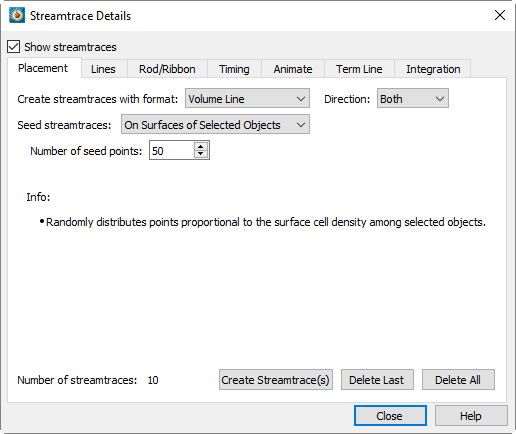The width and height of the screenshot is (516, 434).
Task: Open the Direction dropdown showing Both
Action: (413, 99)
